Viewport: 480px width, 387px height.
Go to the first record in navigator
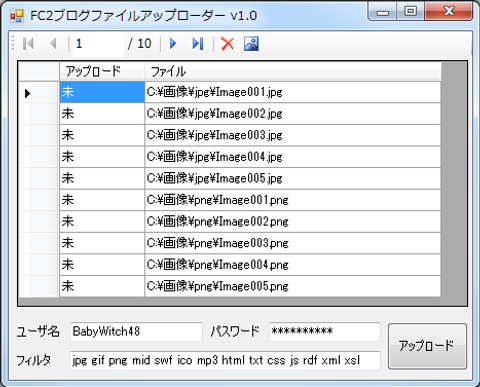click(28, 44)
